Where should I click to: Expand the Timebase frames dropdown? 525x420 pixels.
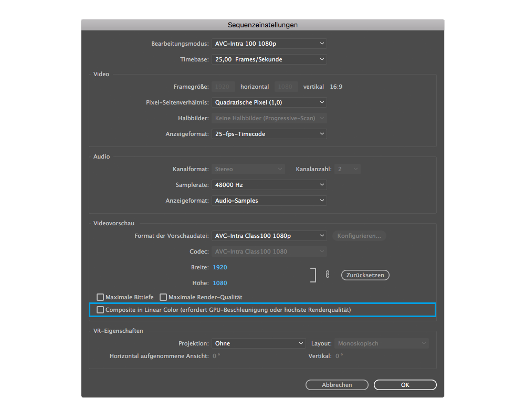(x=269, y=59)
